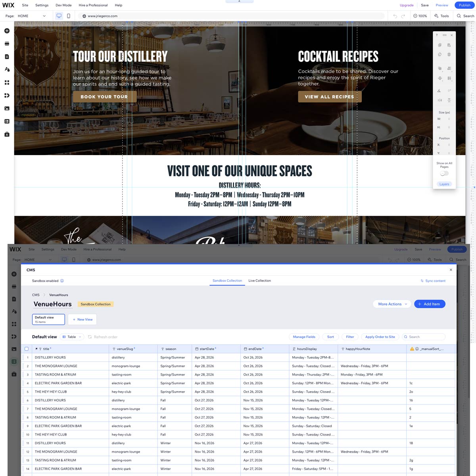Click www.jriegerco.com URL in top editor

click(x=102, y=16)
